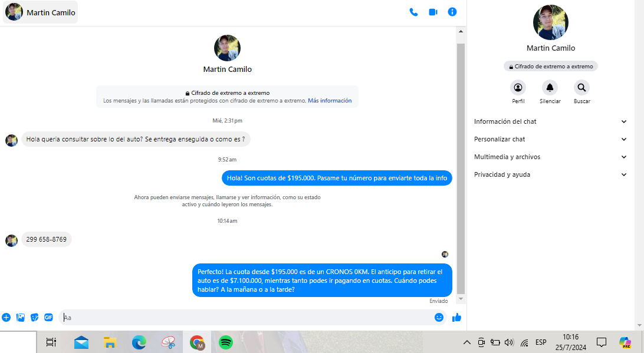Open the Wi-Fi network tray icon

tap(524, 342)
